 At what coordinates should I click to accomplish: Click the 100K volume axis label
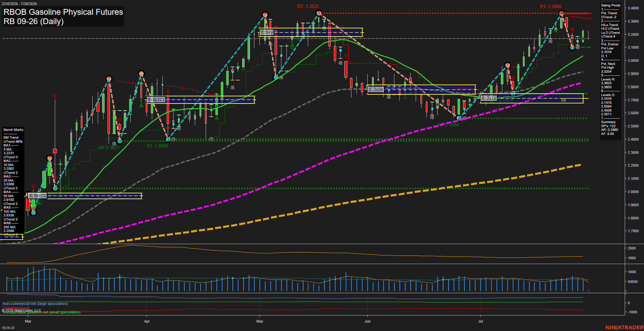[632, 272]
